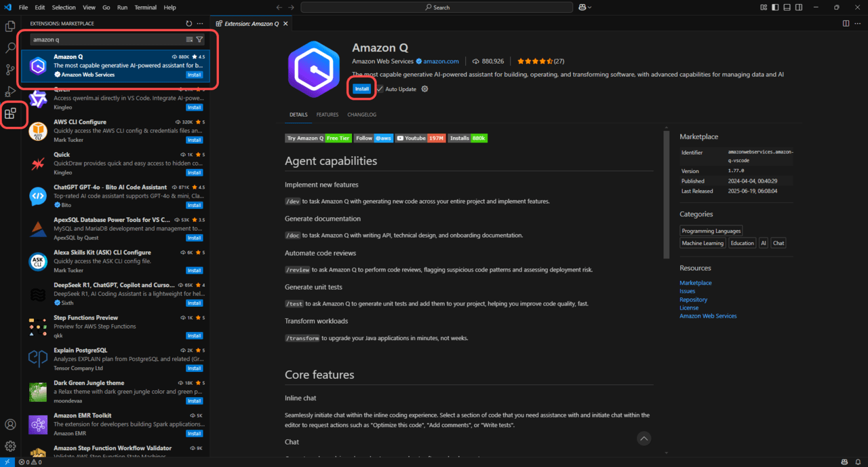Open the Extensions view icon

click(10, 113)
